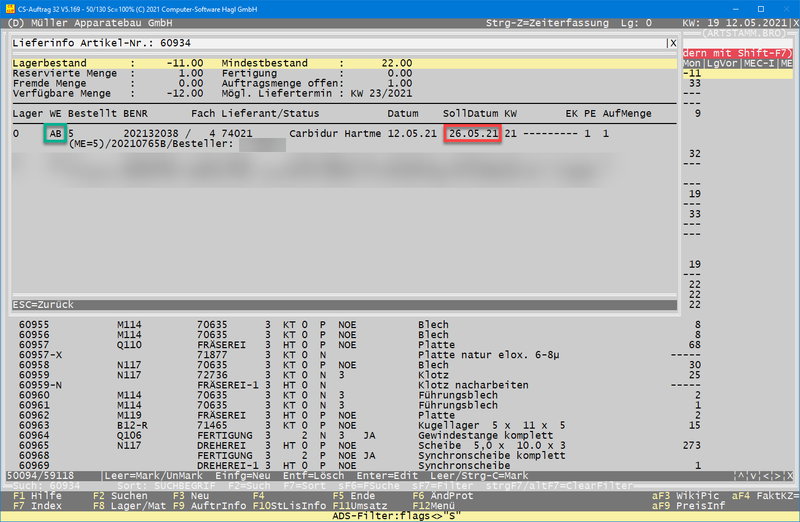800x522 pixels.
Task: Close the Lieferinfo popup with its X
Action: (672, 44)
